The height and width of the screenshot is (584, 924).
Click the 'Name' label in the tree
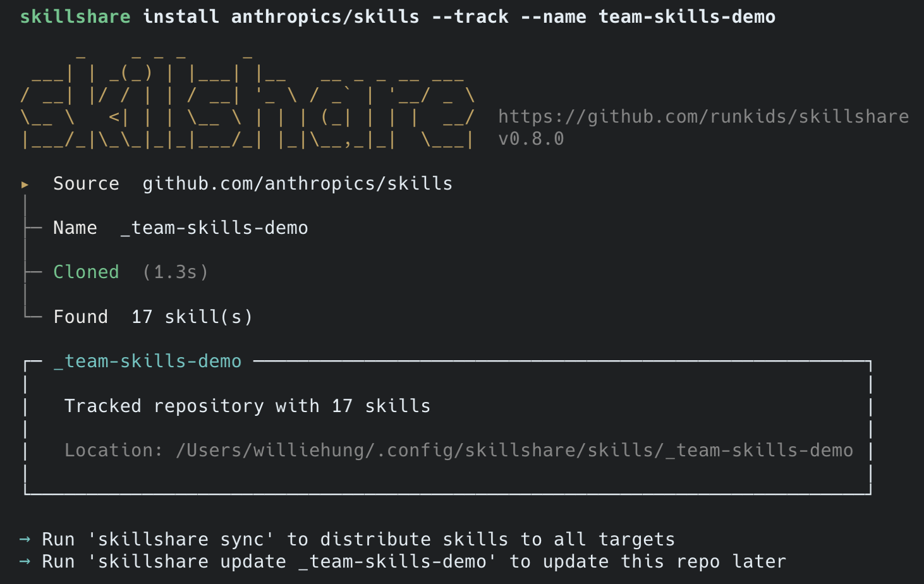point(75,228)
